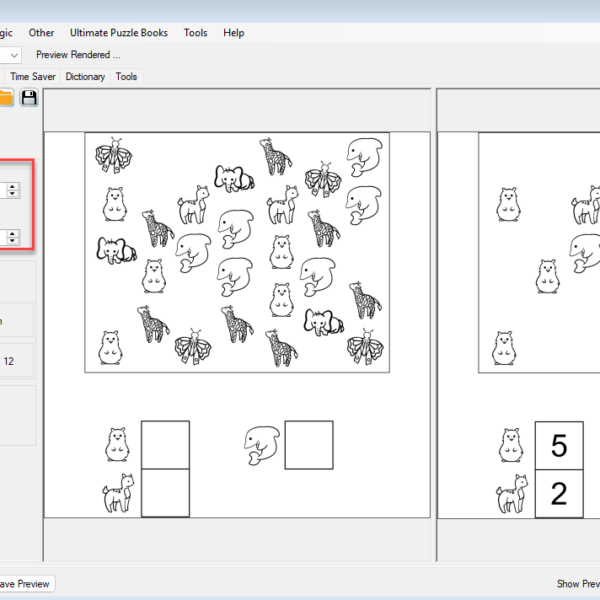The width and height of the screenshot is (600, 600).
Task: Switch to the Time Saver tab
Action: pyautogui.click(x=34, y=76)
